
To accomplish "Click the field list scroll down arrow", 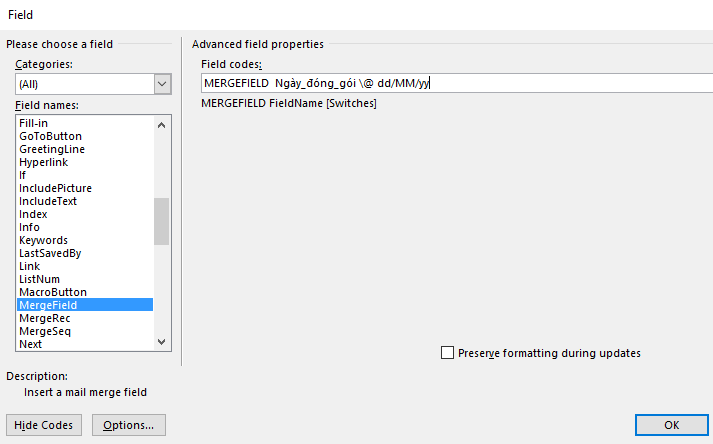I will (x=161, y=342).
